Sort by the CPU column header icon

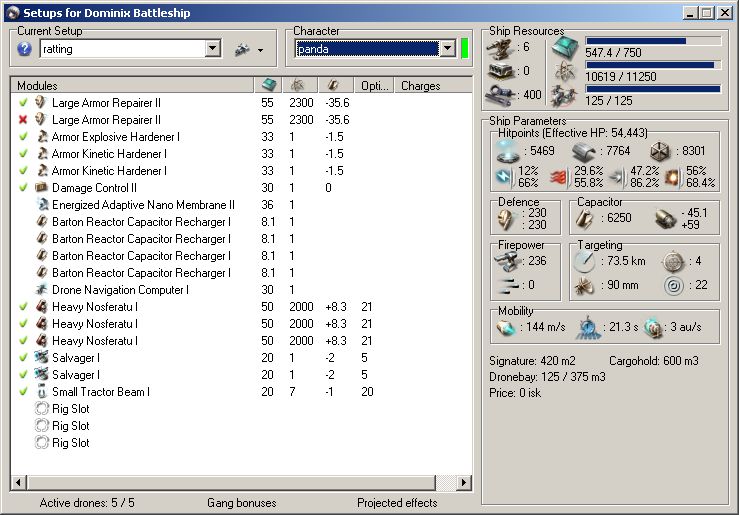[269, 85]
